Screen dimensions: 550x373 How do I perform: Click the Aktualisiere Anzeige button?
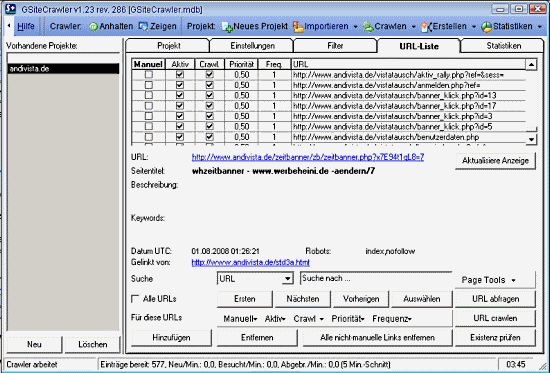point(495,161)
